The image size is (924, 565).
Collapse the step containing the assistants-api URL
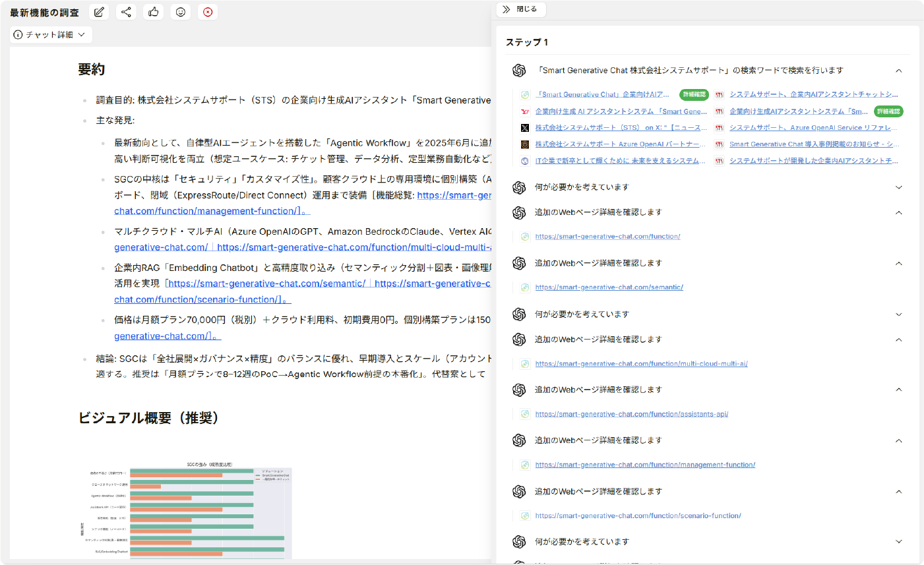pos(898,390)
